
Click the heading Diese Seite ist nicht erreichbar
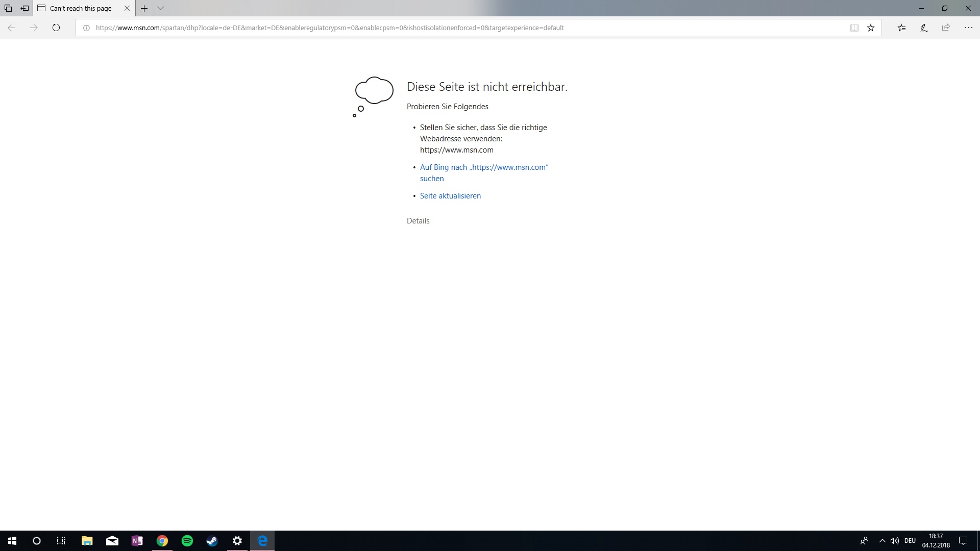click(x=487, y=87)
